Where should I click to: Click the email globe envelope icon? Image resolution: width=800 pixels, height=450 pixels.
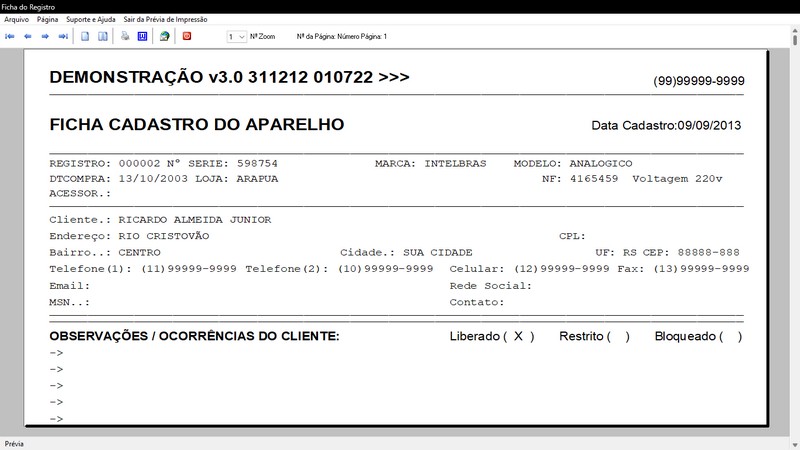[164, 36]
